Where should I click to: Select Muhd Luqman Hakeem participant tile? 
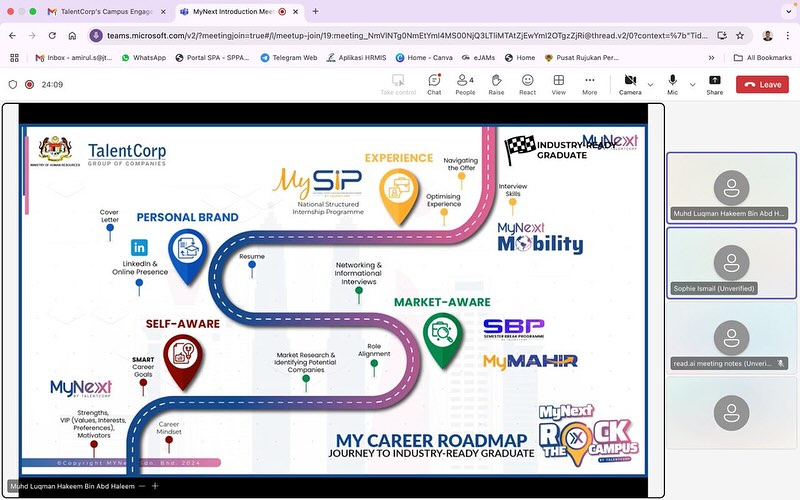[x=731, y=188]
